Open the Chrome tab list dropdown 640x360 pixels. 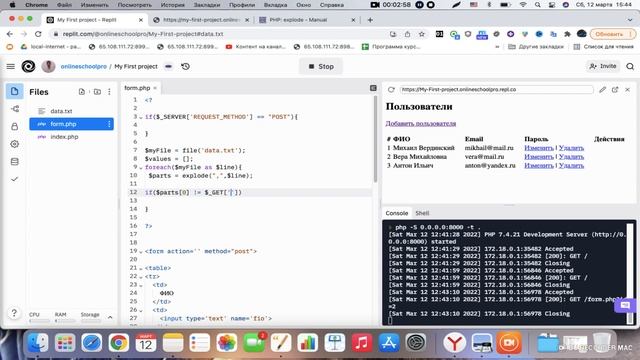click(630, 20)
